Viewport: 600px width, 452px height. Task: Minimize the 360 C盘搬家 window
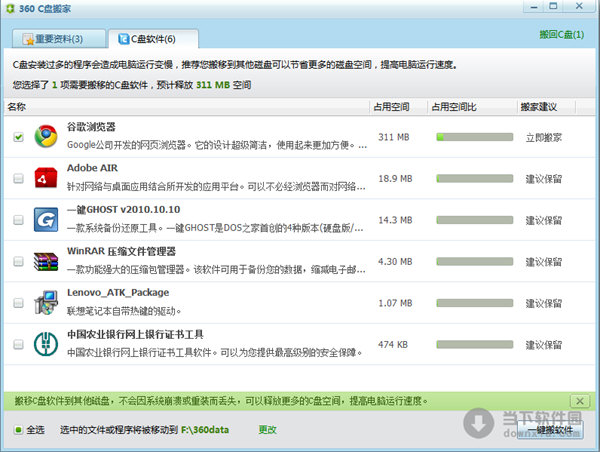click(x=534, y=7)
